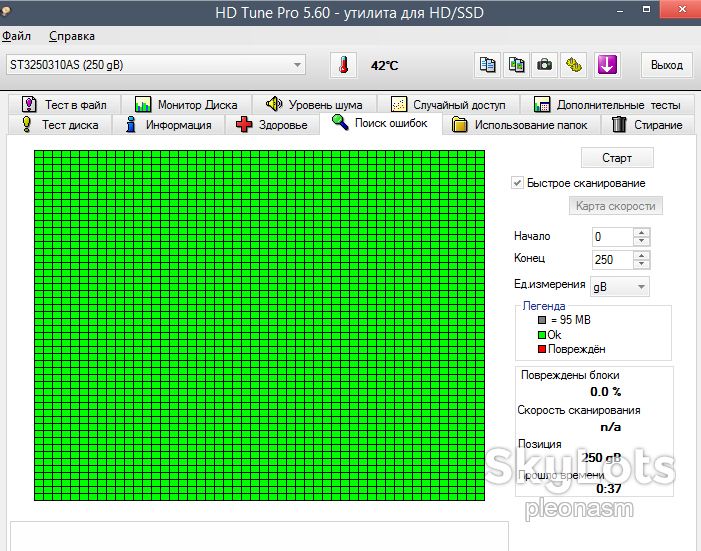Toggle the Быстрое сканирование checkbox
The width and height of the screenshot is (701, 551).
tap(517, 183)
